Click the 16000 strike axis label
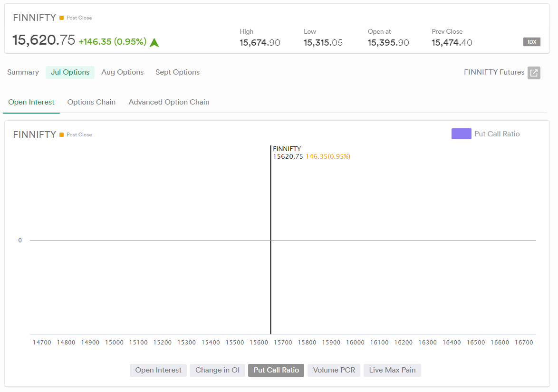Image resolution: width=558 pixels, height=392 pixels. [355, 343]
